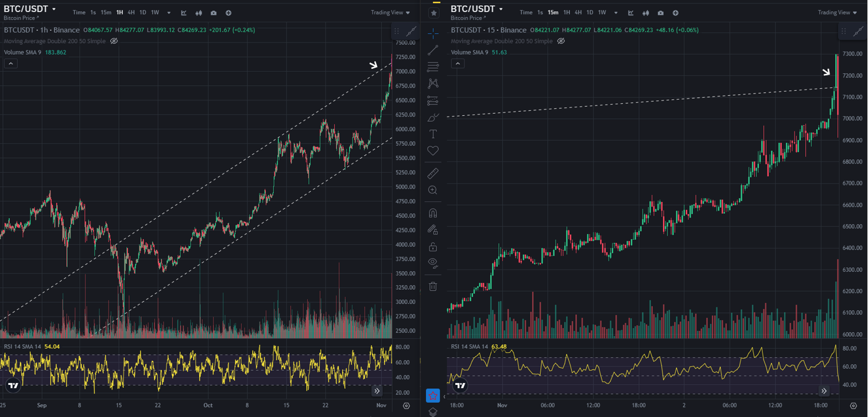Click trend line tool in right floating toolbar

(x=859, y=31)
